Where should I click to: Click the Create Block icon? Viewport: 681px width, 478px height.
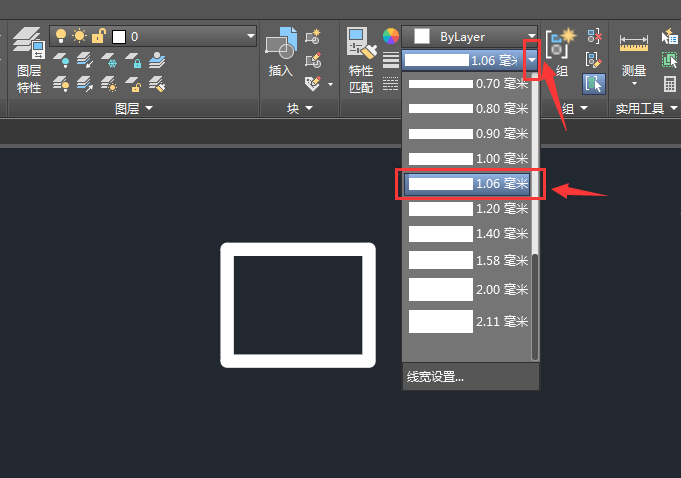coord(313,36)
